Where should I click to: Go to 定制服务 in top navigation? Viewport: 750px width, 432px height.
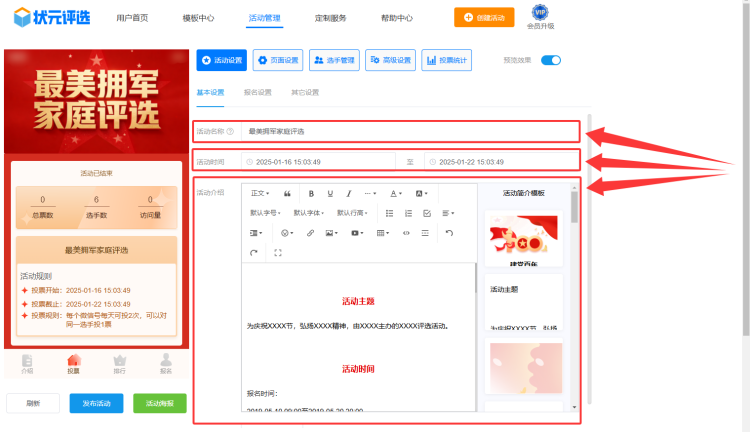pyautogui.click(x=331, y=18)
